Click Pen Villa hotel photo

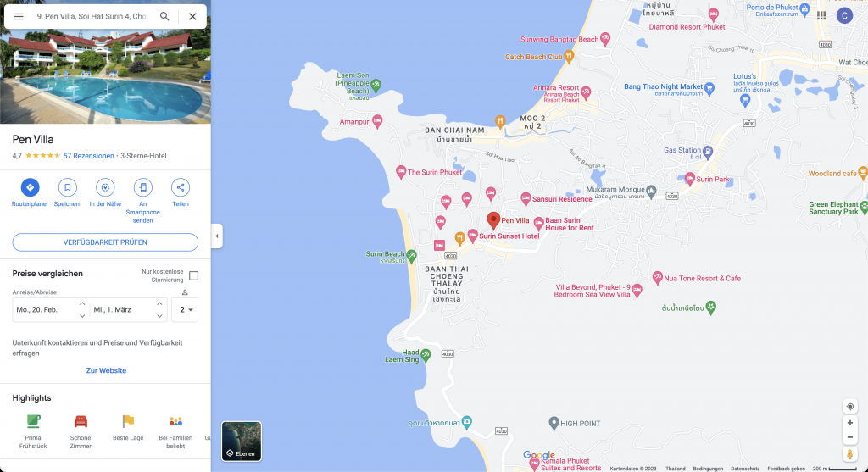click(105, 76)
